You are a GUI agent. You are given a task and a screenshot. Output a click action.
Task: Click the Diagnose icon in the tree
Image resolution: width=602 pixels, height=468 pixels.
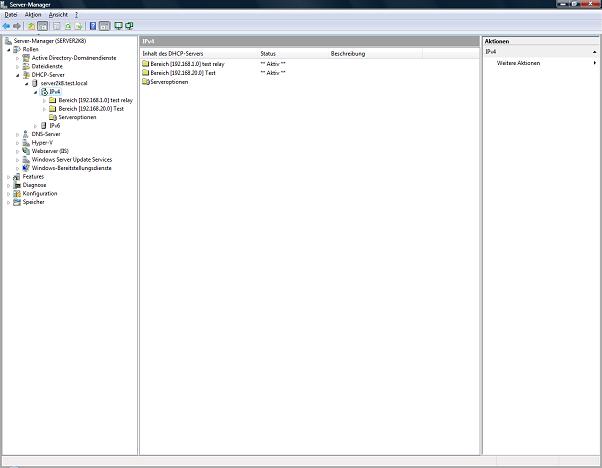17,185
